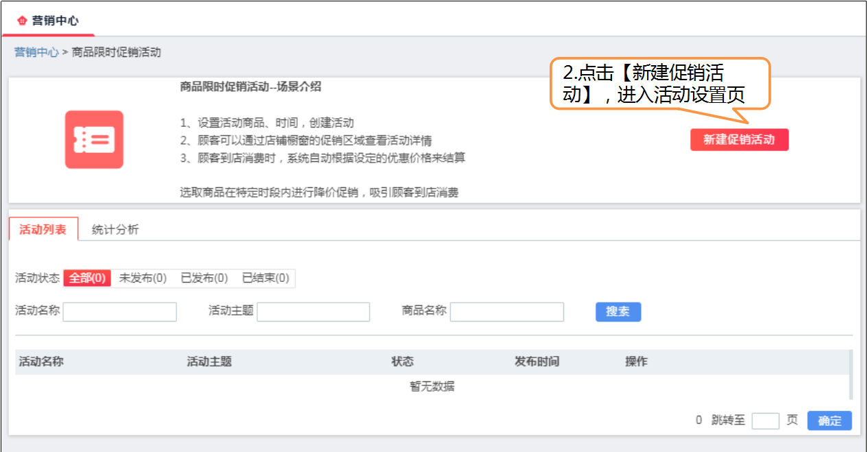Click the 新建促销活动 button
This screenshot has height=452, width=868.
(739, 139)
